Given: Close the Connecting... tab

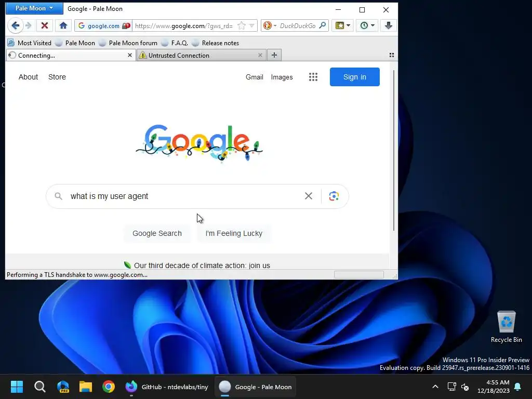Looking at the screenshot, I should click(129, 55).
